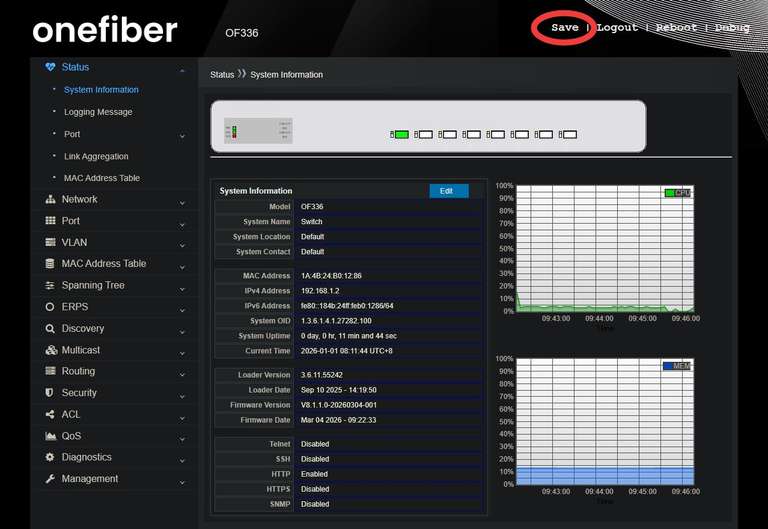Click the OF336 model label in header
This screenshot has height=529, width=768.
click(241, 33)
